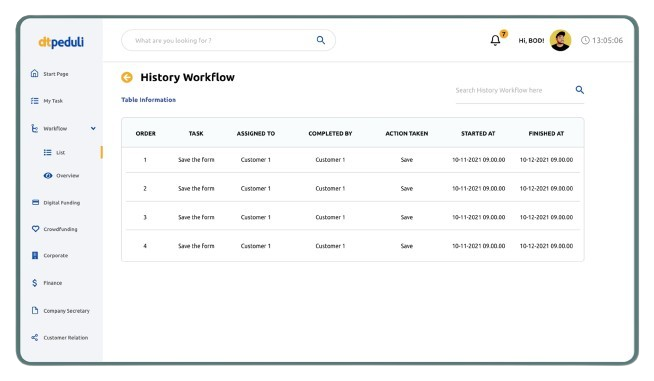Click the COMPLETED BY column header
Viewport: 654px width, 381px height.
(x=330, y=134)
